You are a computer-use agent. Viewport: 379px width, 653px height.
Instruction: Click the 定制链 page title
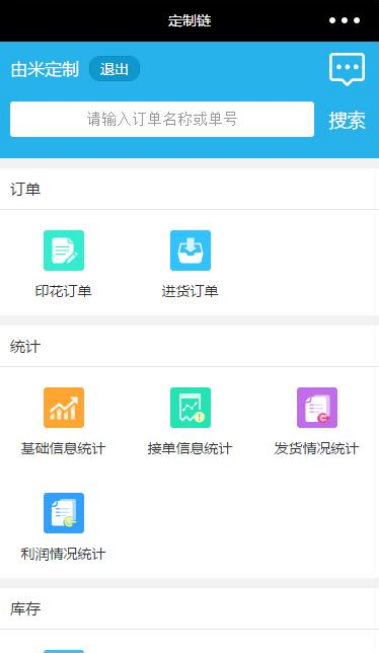[x=190, y=20]
